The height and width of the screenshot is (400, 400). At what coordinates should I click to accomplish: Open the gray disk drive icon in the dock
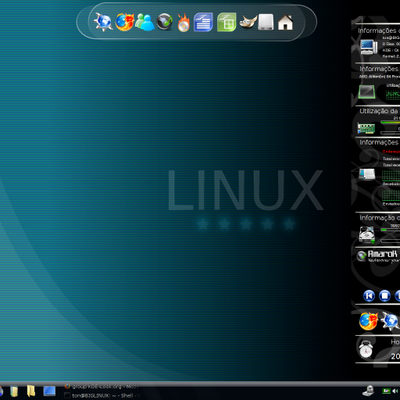(266, 22)
